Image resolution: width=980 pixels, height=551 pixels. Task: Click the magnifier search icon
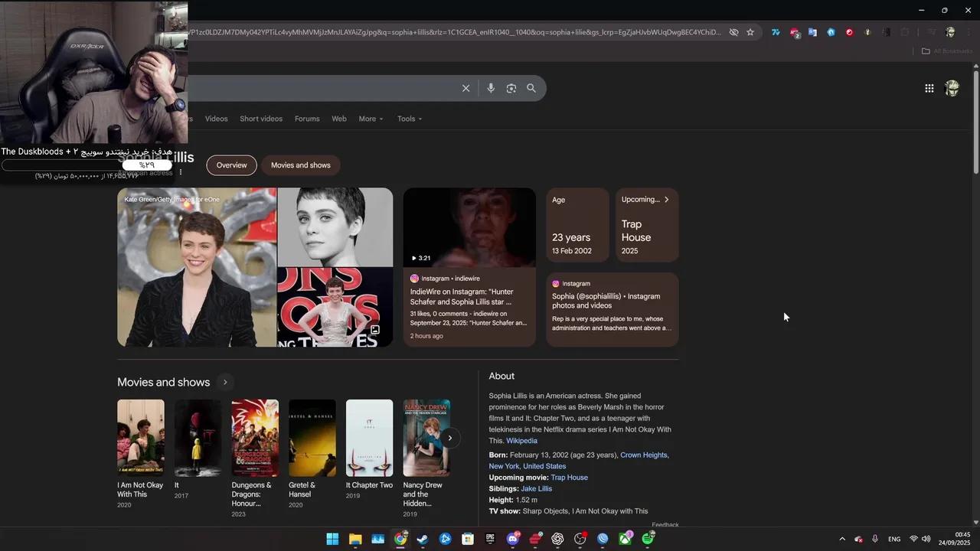(531, 88)
